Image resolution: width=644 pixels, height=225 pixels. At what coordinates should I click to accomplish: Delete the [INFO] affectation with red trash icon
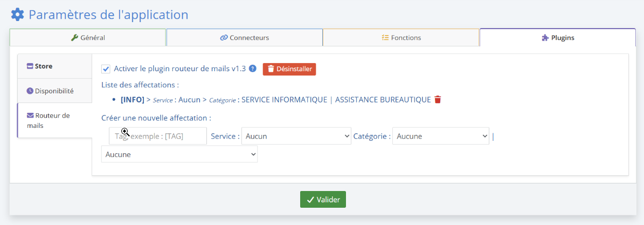click(438, 100)
